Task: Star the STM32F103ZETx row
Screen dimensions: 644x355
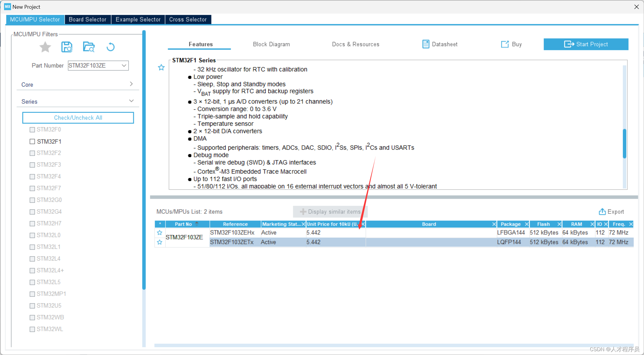Action: 160,242
